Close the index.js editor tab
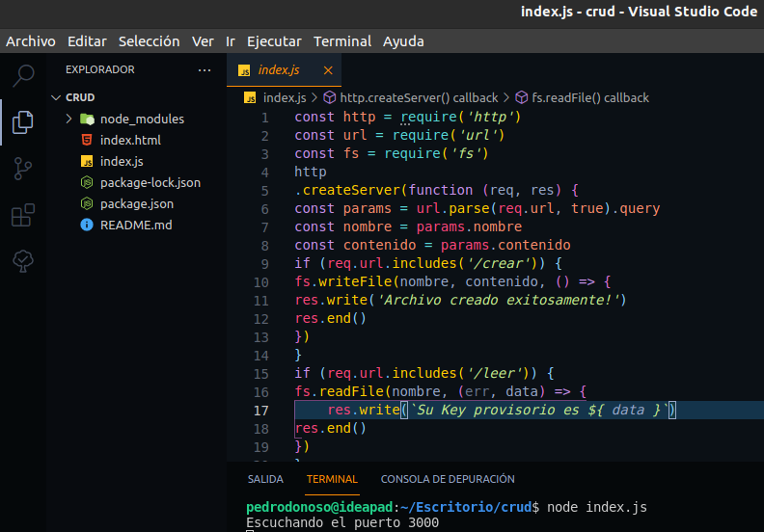The width and height of the screenshot is (764, 532). [328, 70]
